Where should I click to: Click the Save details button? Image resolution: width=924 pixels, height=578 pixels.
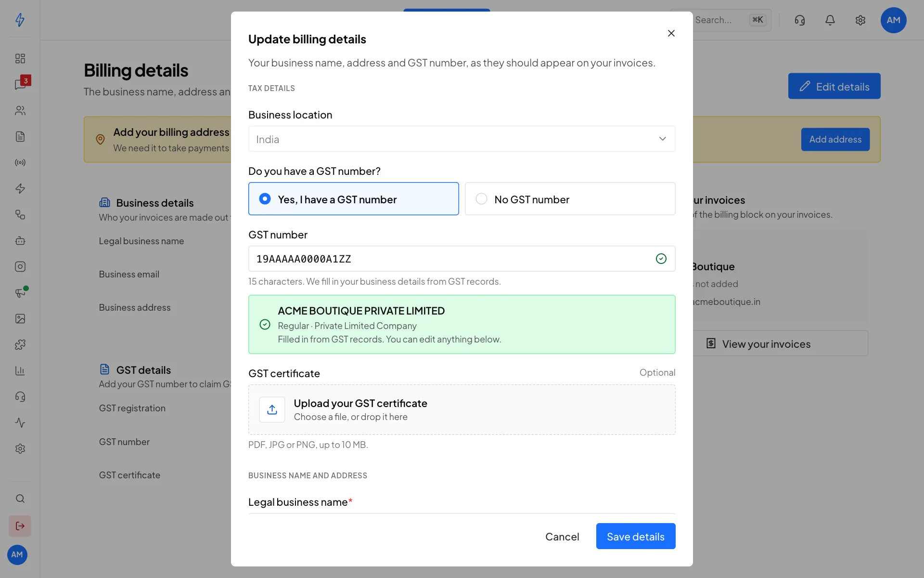coord(636,536)
